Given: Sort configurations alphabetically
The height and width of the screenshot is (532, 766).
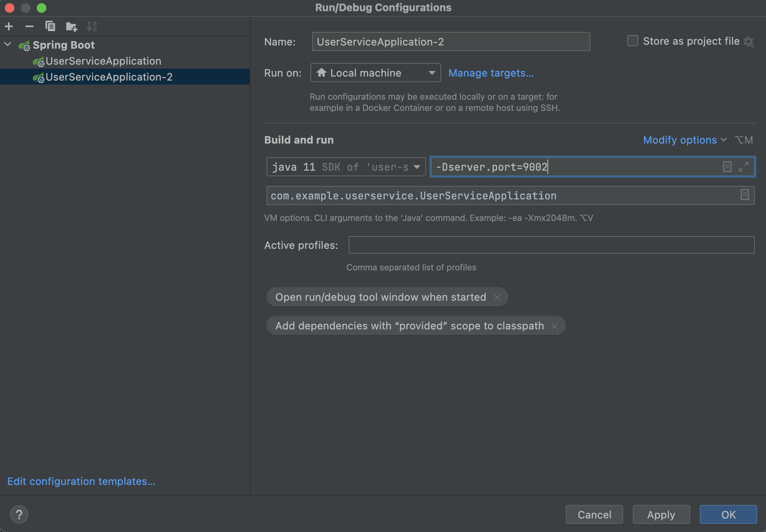Looking at the screenshot, I should (92, 26).
